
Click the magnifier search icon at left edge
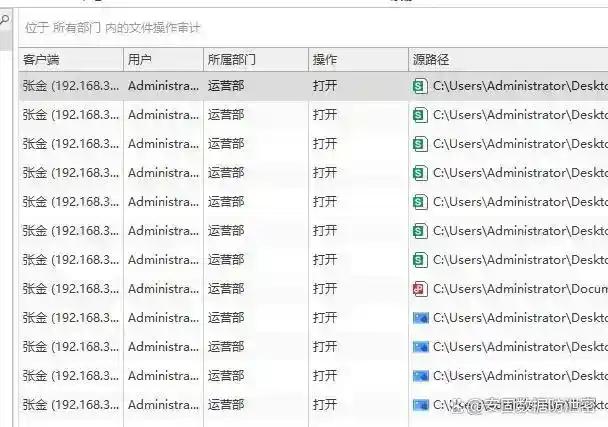click(x=4, y=19)
